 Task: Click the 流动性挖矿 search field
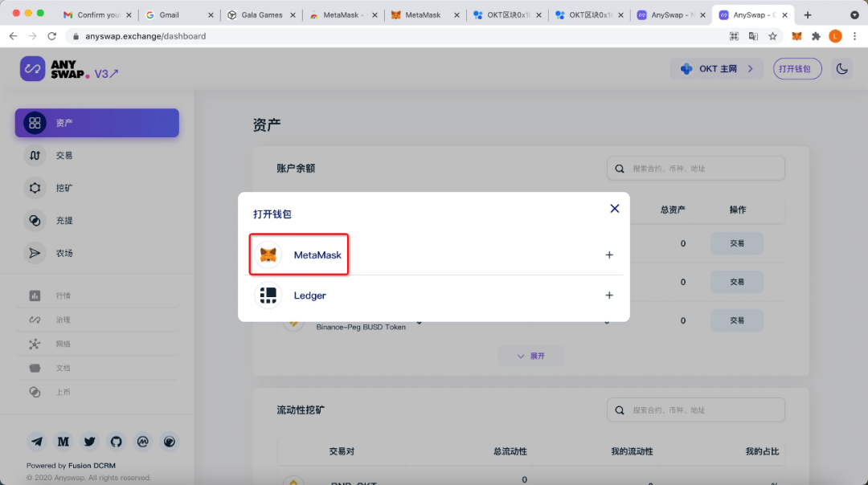(x=696, y=410)
